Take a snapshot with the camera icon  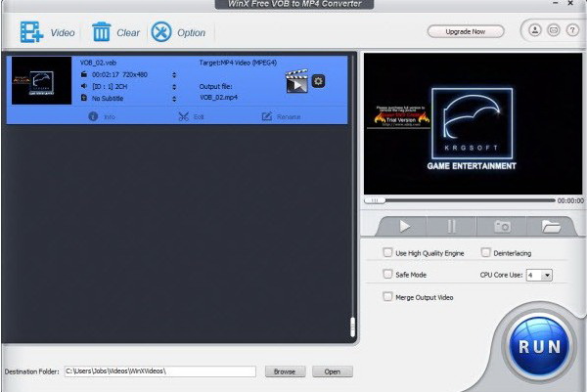pyautogui.click(x=502, y=226)
